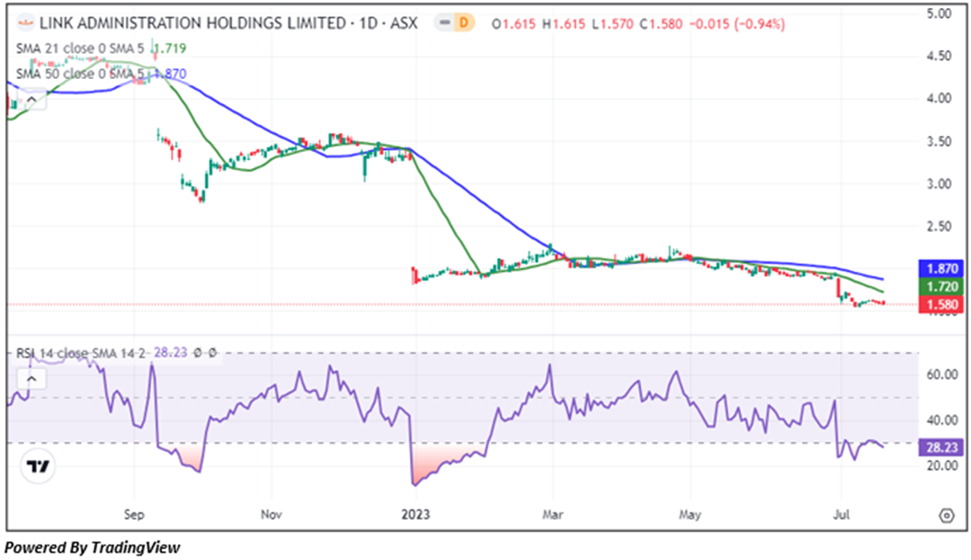The width and height of the screenshot is (971, 560).
Task: Click the red 1.580 last price label
Action: coord(941,305)
